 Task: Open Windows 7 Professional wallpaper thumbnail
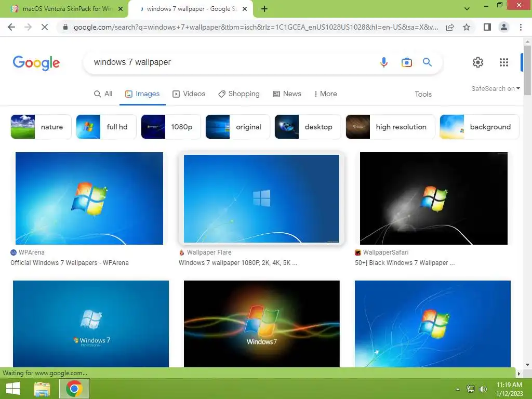90,324
